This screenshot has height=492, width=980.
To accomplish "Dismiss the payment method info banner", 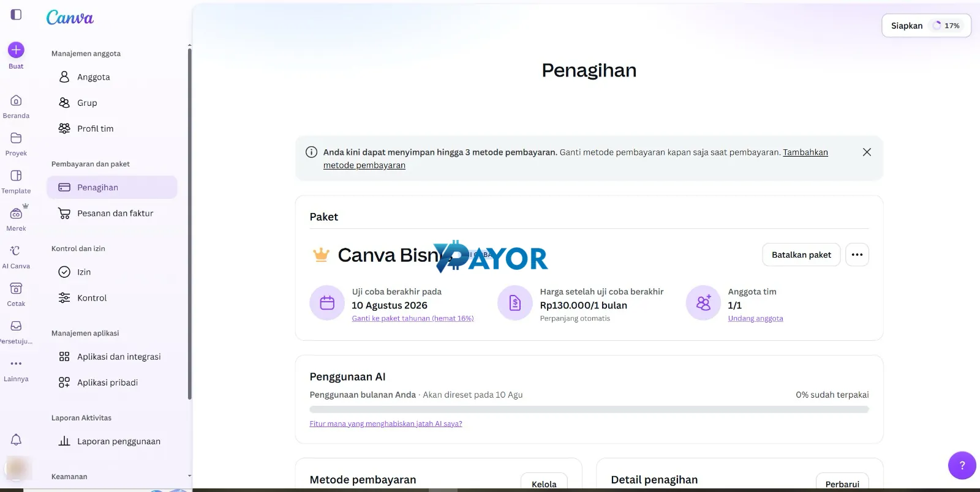I will [867, 152].
